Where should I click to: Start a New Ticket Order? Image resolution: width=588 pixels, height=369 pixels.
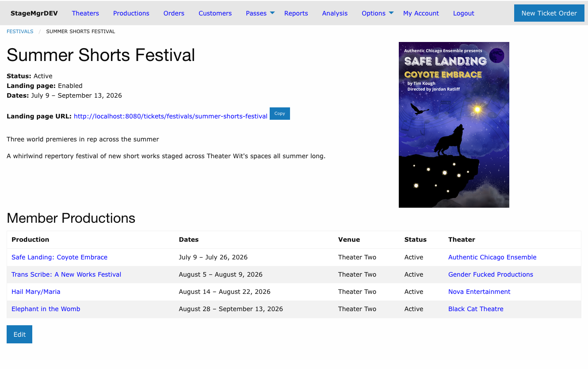549,13
